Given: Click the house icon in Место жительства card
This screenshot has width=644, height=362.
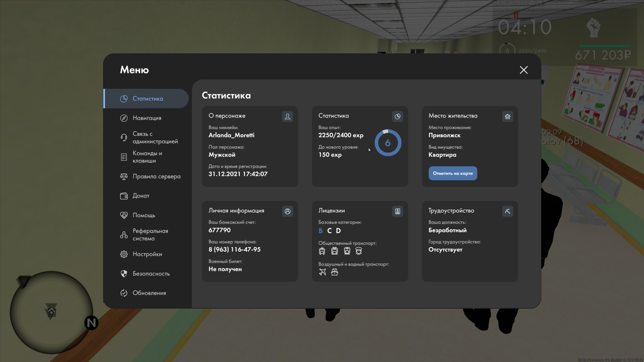Looking at the screenshot, I should pos(507,116).
